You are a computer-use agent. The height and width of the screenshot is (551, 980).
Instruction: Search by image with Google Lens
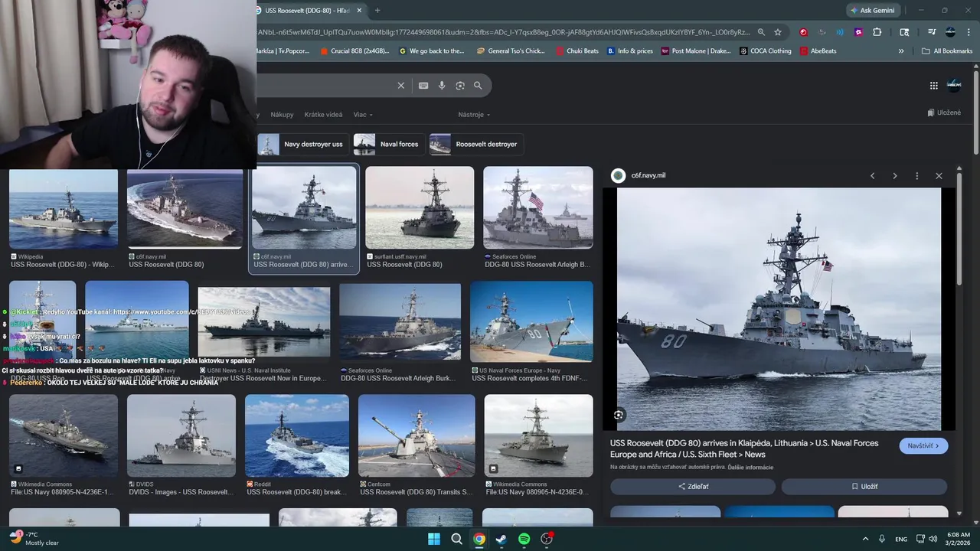tap(460, 86)
